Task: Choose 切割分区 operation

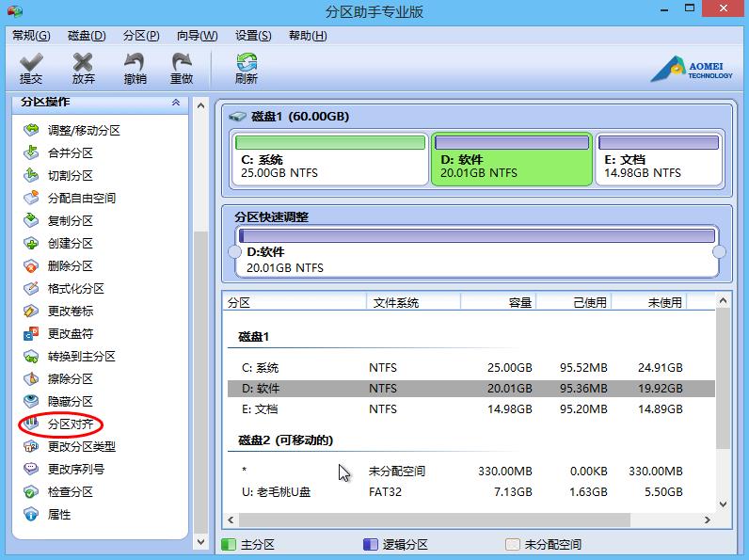Action: click(58, 175)
